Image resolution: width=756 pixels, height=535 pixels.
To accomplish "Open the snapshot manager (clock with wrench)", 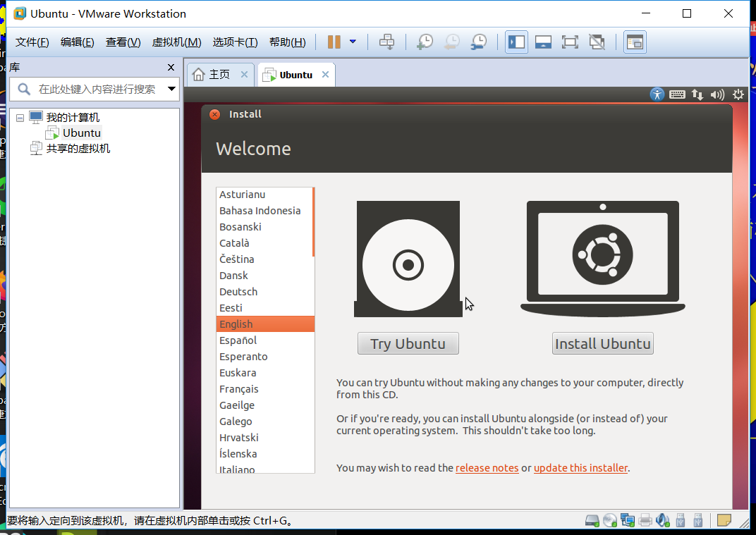I will click(x=479, y=42).
